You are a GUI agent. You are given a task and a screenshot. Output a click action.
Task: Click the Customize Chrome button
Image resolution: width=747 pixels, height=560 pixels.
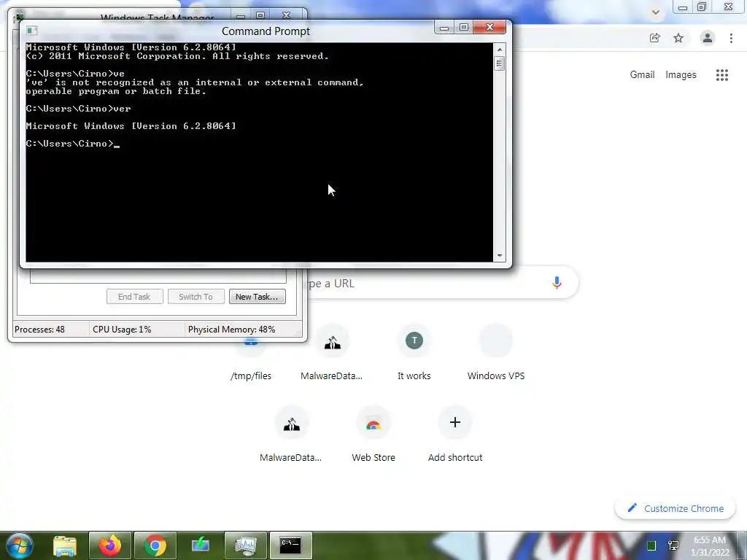[x=676, y=508]
